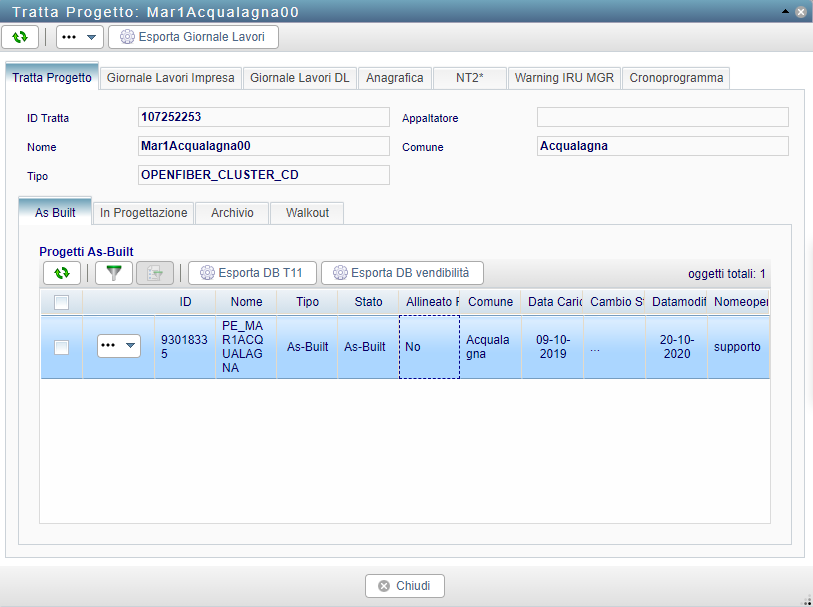Viewport: 813px width, 607px height.
Task: Click Esporta DB vendibilità button
Action: point(402,272)
